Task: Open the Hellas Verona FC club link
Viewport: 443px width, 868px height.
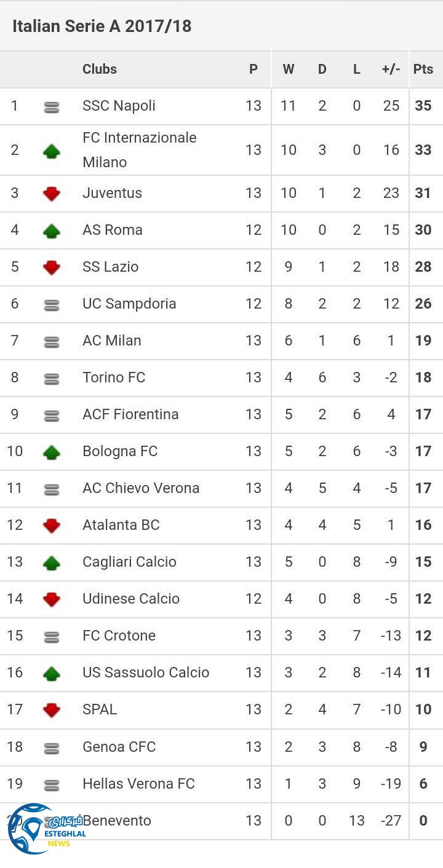Action: 138,784
